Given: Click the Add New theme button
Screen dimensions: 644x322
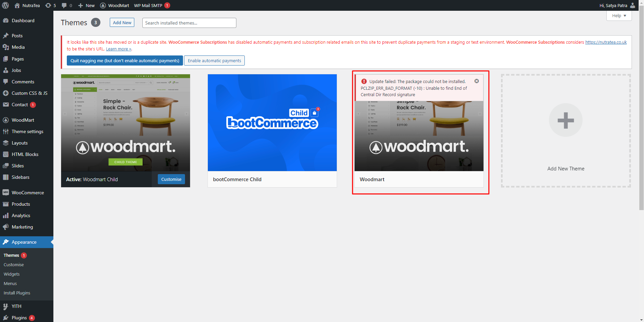Looking at the screenshot, I should coord(122,23).
